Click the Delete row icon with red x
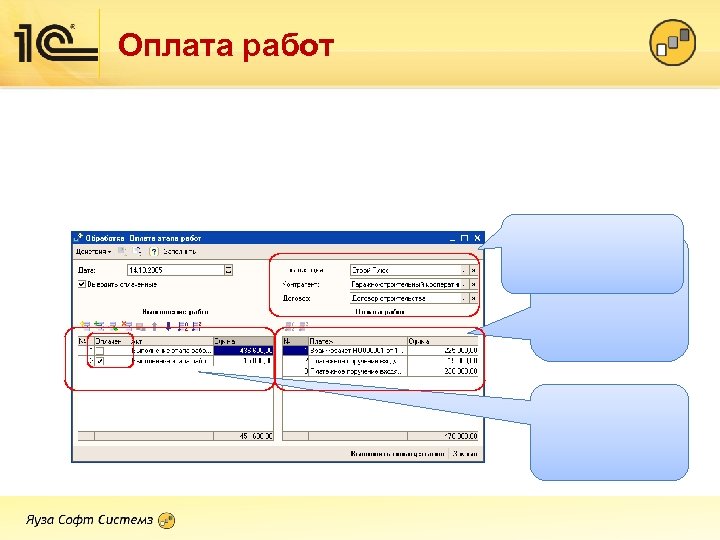Viewport: 720px width, 540px height. click(127, 326)
